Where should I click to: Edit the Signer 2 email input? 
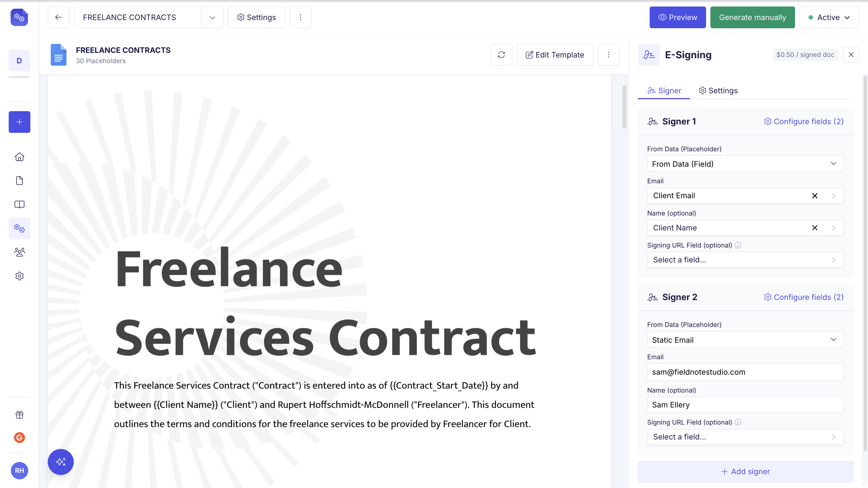click(x=745, y=372)
